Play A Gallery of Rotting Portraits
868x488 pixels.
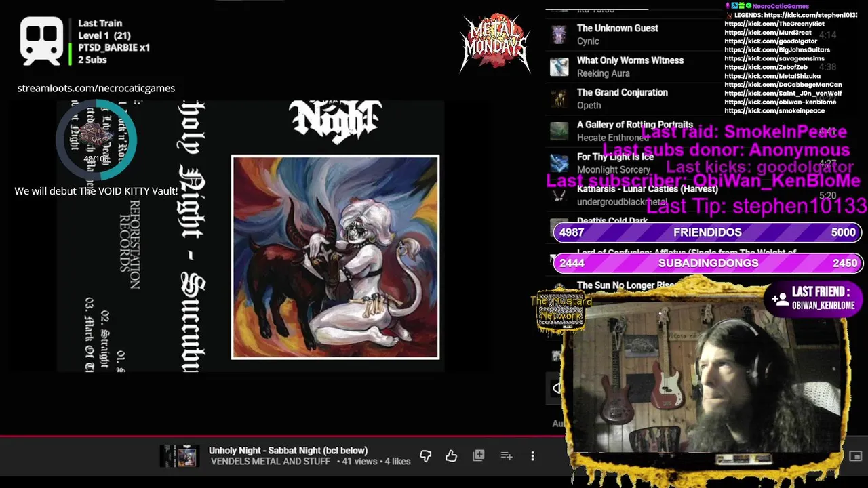pyautogui.click(x=635, y=125)
